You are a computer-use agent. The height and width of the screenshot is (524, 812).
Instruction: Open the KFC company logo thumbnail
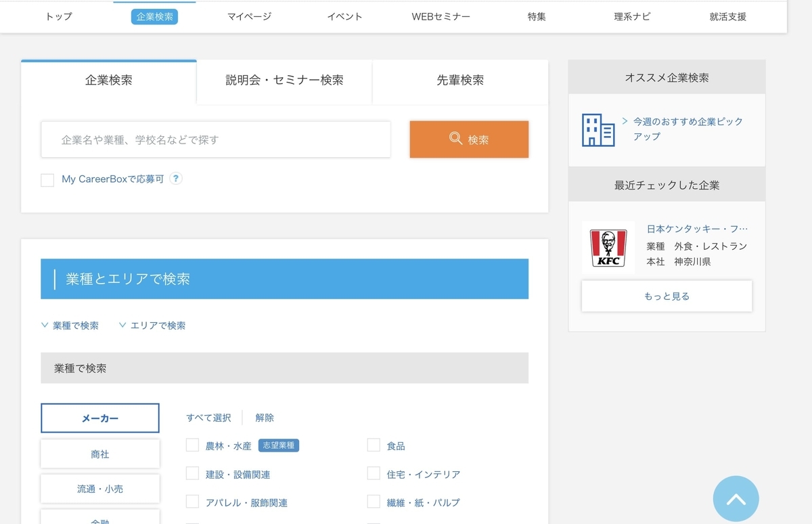point(608,247)
